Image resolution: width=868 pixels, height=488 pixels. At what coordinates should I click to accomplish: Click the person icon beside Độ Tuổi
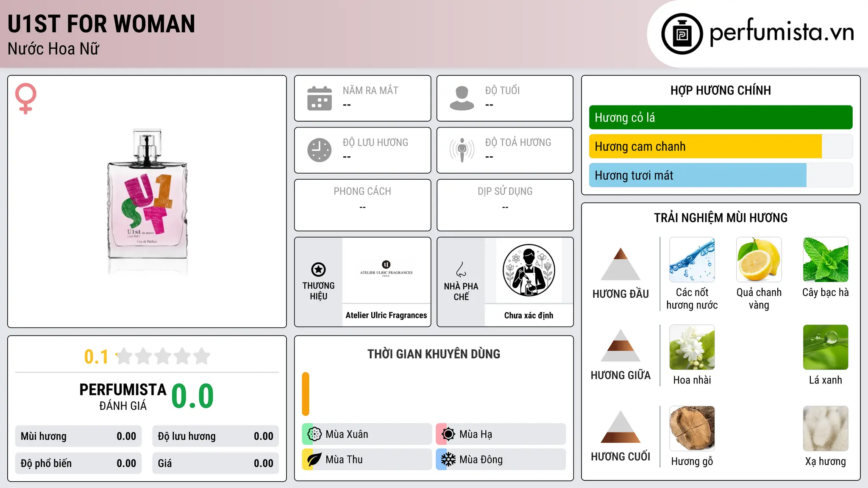462,98
